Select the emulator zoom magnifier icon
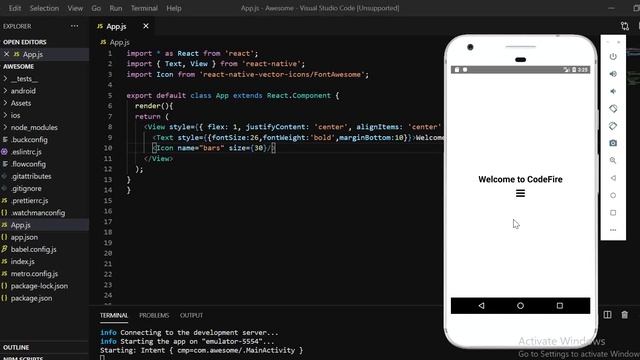 (x=613, y=160)
